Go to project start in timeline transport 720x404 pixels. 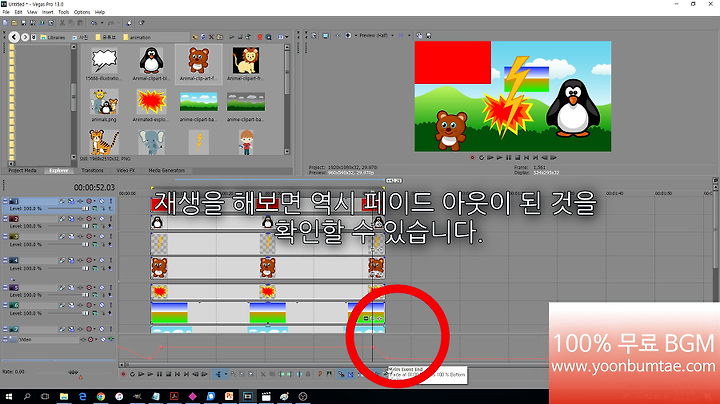click(x=177, y=374)
